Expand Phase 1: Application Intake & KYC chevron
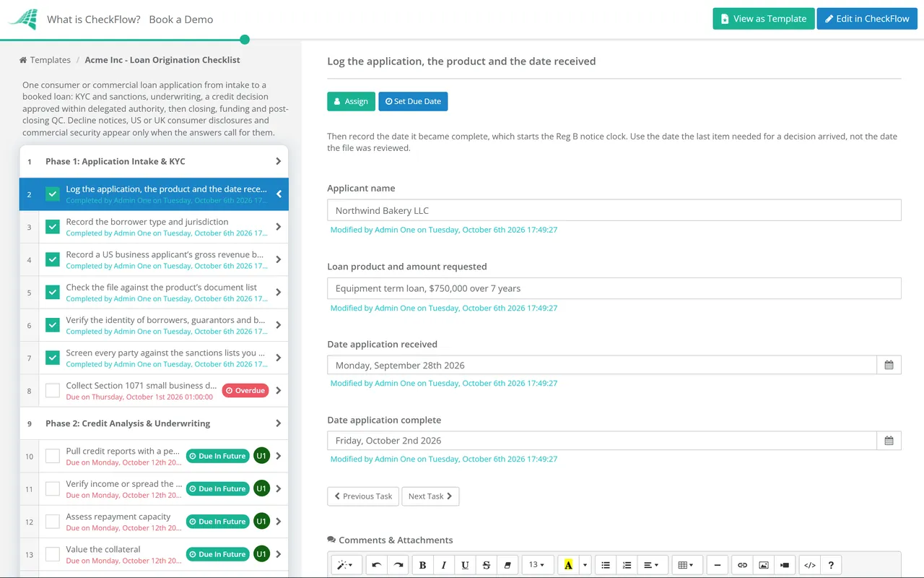The width and height of the screenshot is (924, 578). (279, 162)
